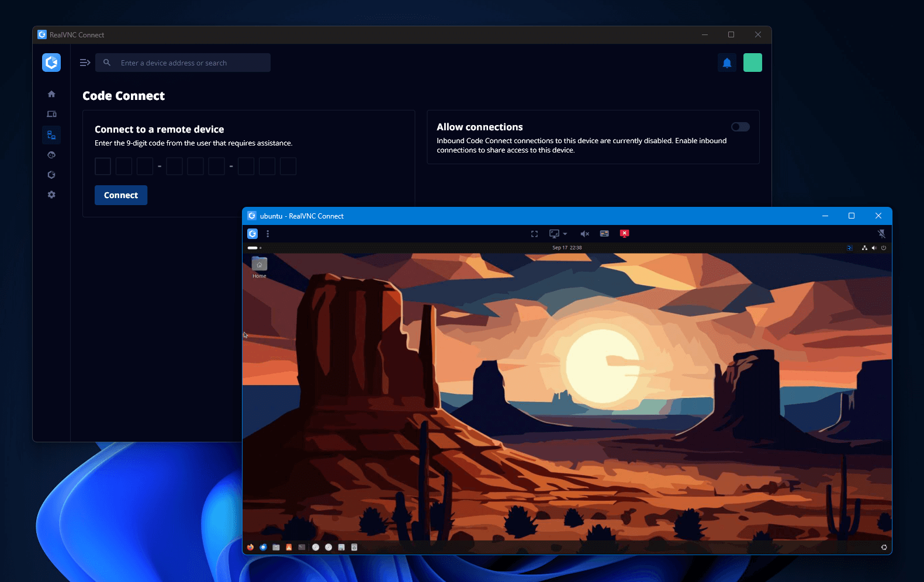Send Ctrl+Alt+Del keyboard icon in viewer toolbar

[604, 234]
